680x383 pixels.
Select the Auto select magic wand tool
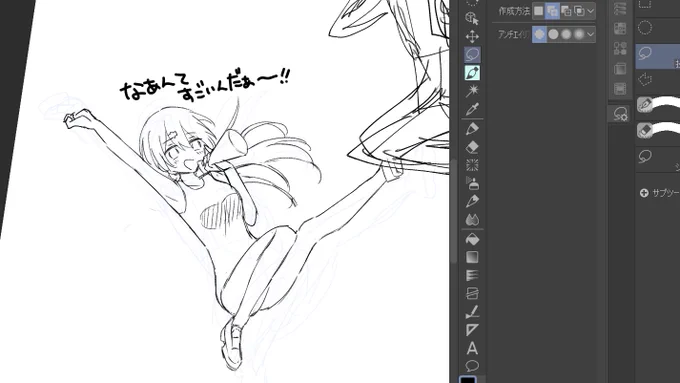pos(472,91)
